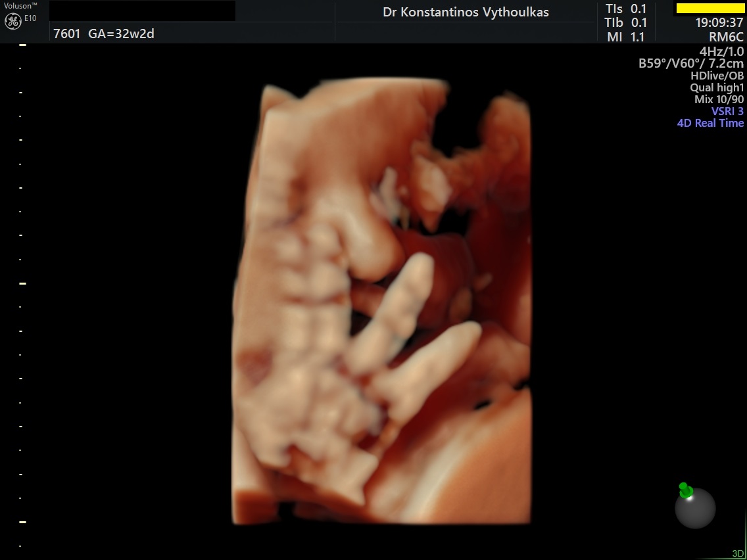Click the 19:09:37 clock display

pyautogui.click(x=719, y=23)
